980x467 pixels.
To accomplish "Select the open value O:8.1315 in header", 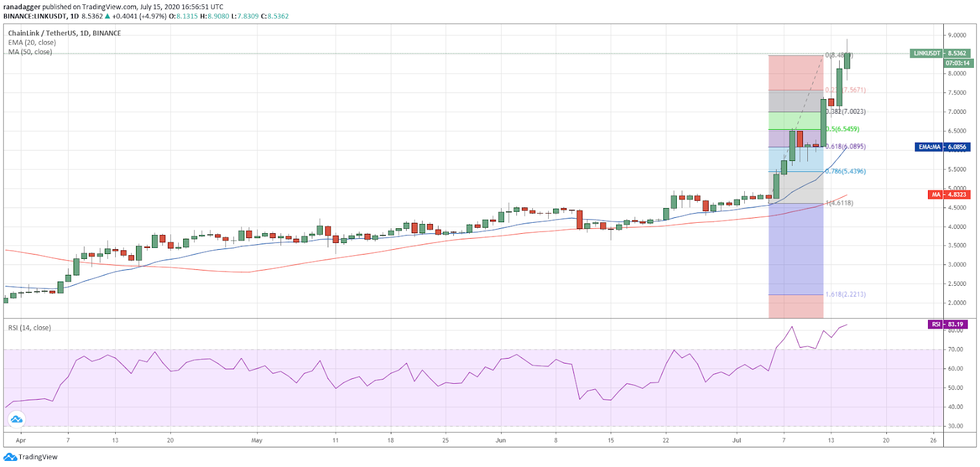I will (184, 17).
